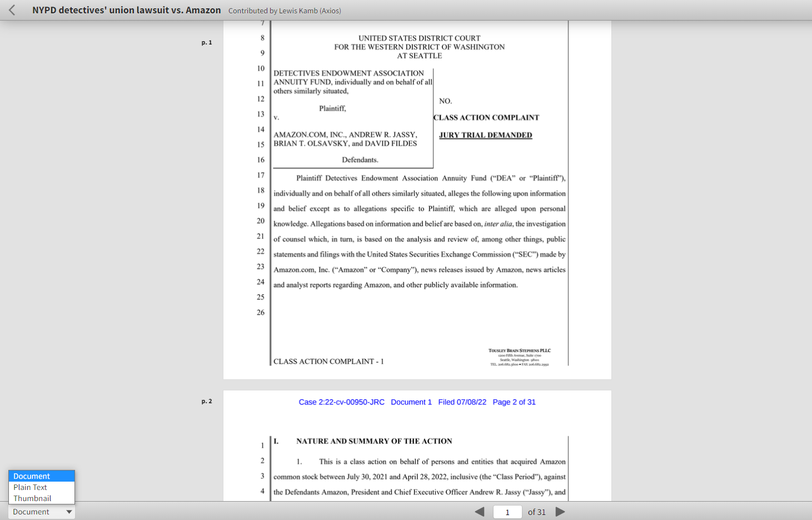The image size is (812, 520).
Task: Click 'Filed 07/08/22' header text
Action: 462,402
